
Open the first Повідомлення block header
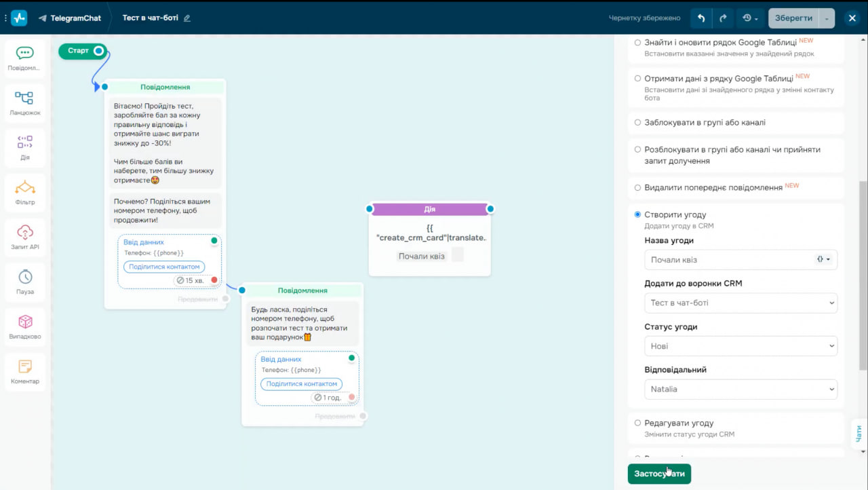[x=165, y=87]
